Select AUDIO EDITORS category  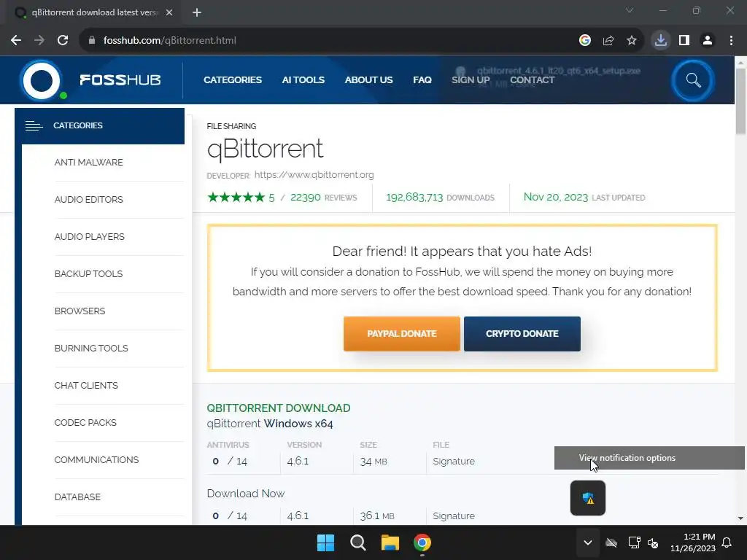(88, 200)
